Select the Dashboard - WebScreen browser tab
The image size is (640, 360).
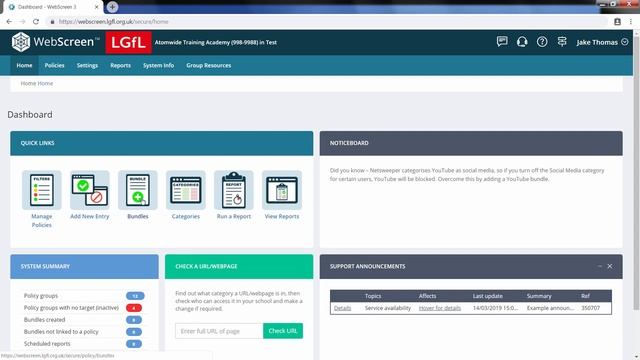(53, 7)
